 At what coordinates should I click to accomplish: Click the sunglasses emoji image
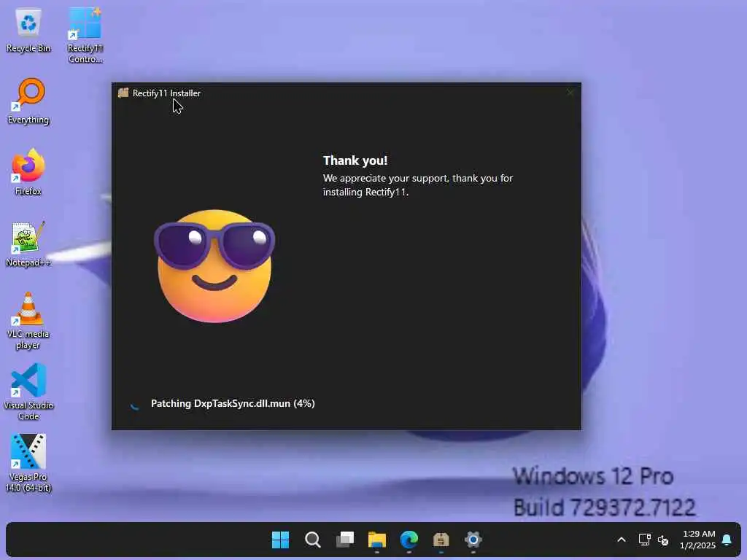[214, 265]
